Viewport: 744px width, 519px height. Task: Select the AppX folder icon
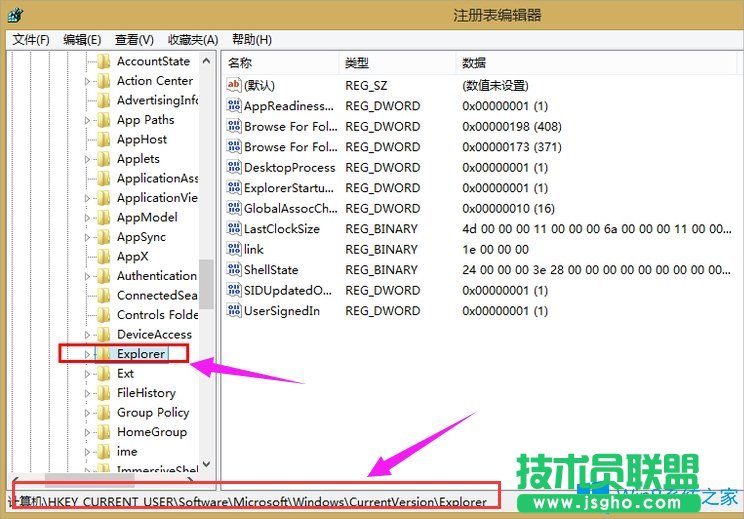(x=104, y=256)
